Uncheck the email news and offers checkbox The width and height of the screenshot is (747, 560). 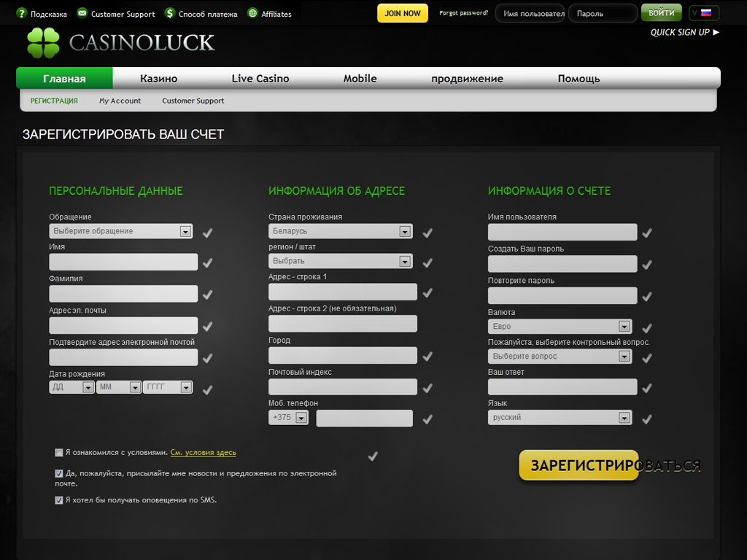(59, 473)
